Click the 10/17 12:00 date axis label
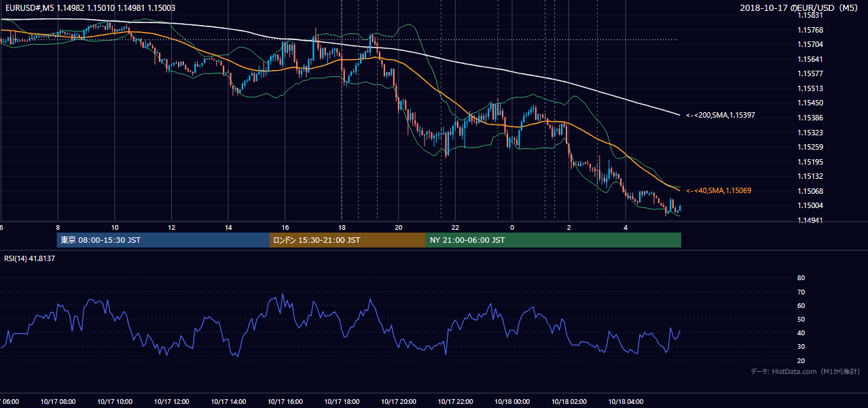 click(171, 401)
